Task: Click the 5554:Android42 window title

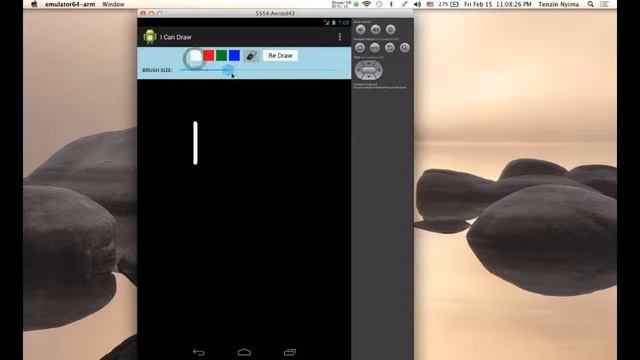Action: point(275,13)
